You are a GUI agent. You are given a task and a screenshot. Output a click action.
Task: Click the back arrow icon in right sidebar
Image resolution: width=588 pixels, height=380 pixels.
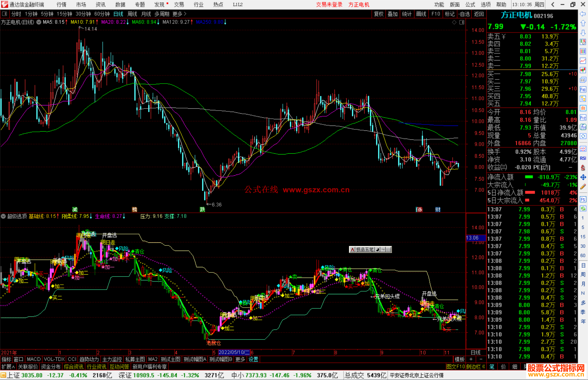click(583, 14)
